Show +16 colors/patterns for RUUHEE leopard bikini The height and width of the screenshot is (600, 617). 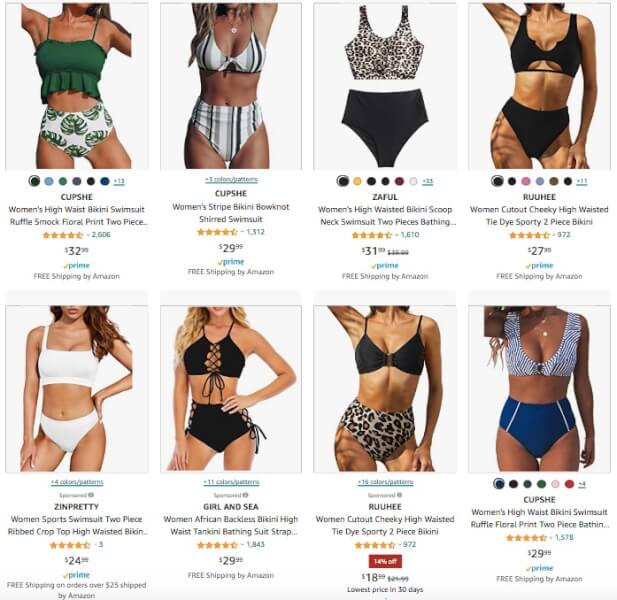tap(385, 482)
